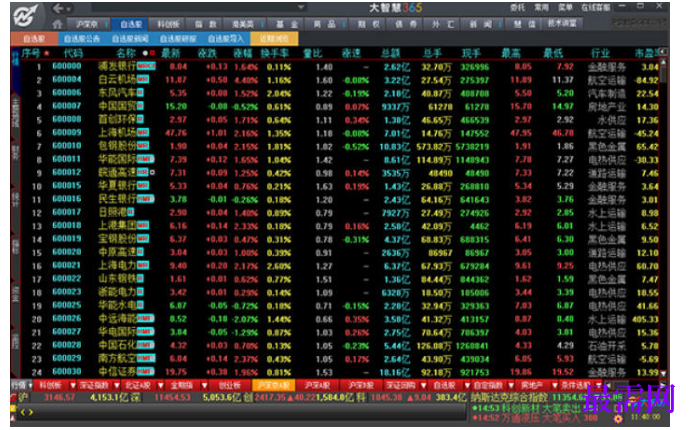
Task: Click the 纳斯达克综合指数 ticker text
Action: pos(509,398)
